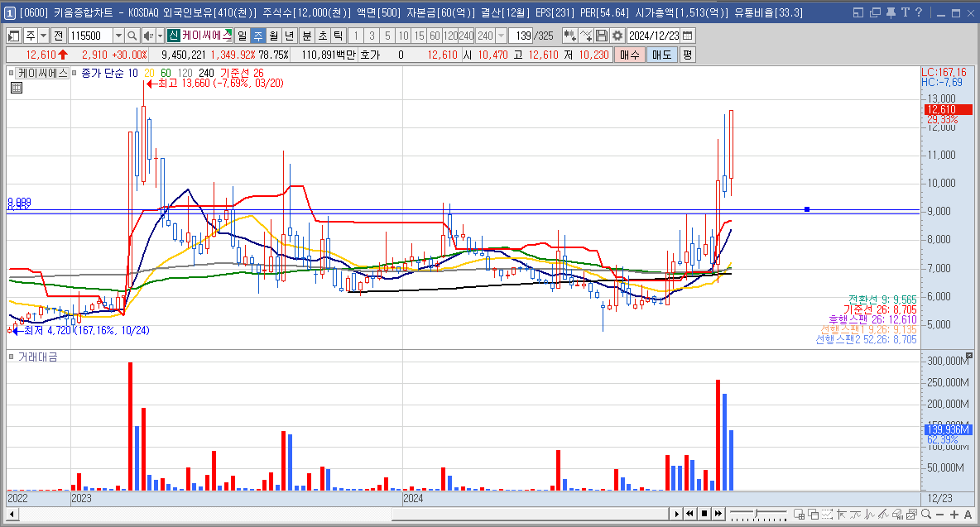Select the 초 (second) period toggle
Screen dimensions: 980x527
pyautogui.click(x=323, y=36)
